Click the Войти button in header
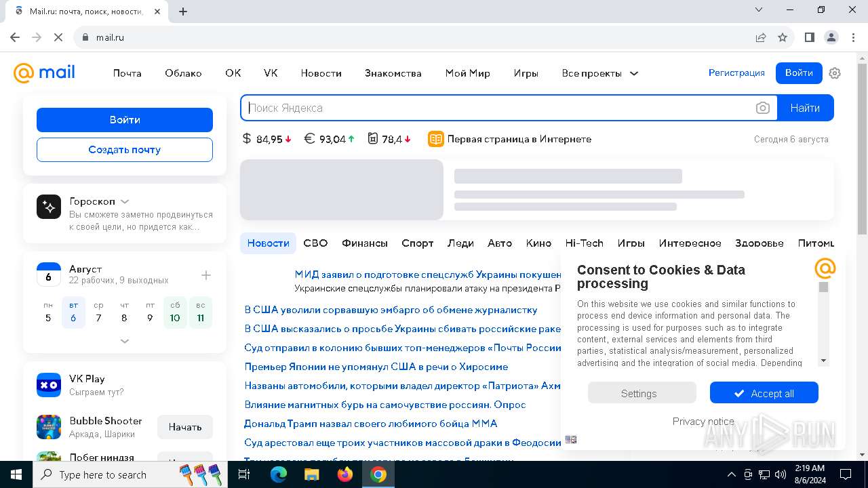This screenshot has width=868, height=488. point(799,73)
